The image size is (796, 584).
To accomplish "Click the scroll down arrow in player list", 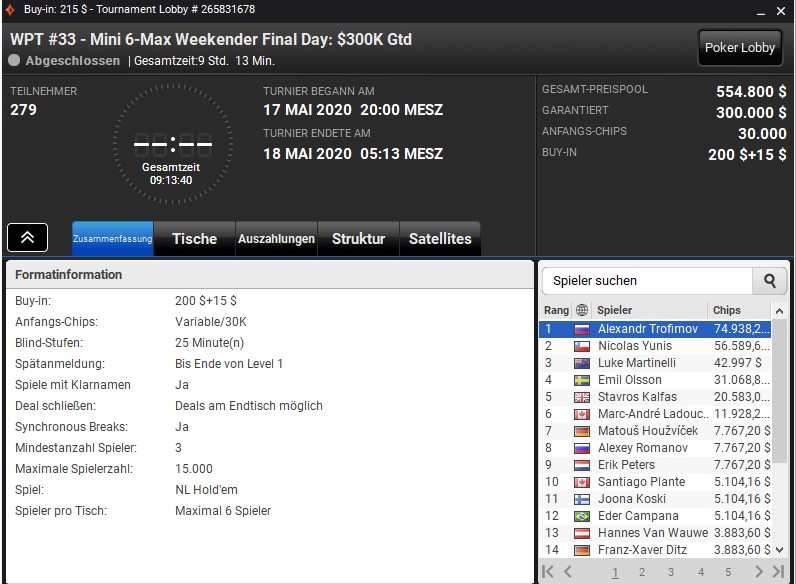I will pyautogui.click(x=779, y=549).
